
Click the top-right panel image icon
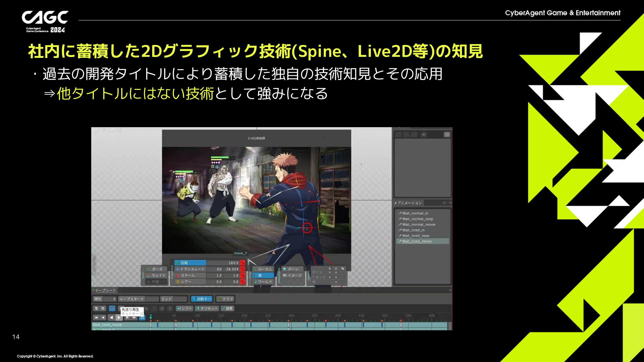(447, 134)
